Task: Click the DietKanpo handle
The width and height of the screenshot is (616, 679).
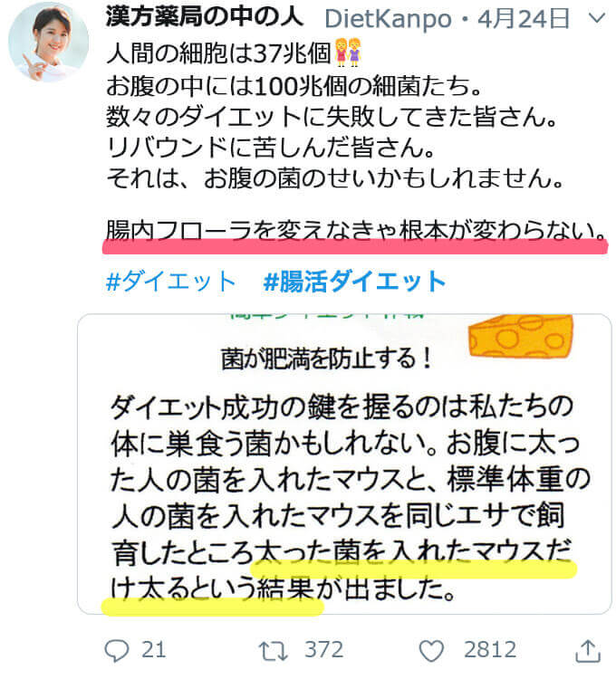Action: point(388,19)
